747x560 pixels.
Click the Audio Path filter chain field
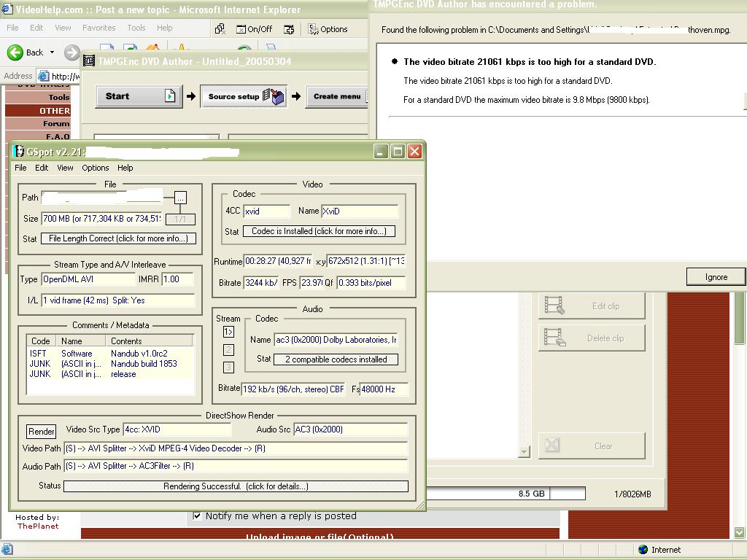pyautogui.click(x=236, y=466)
